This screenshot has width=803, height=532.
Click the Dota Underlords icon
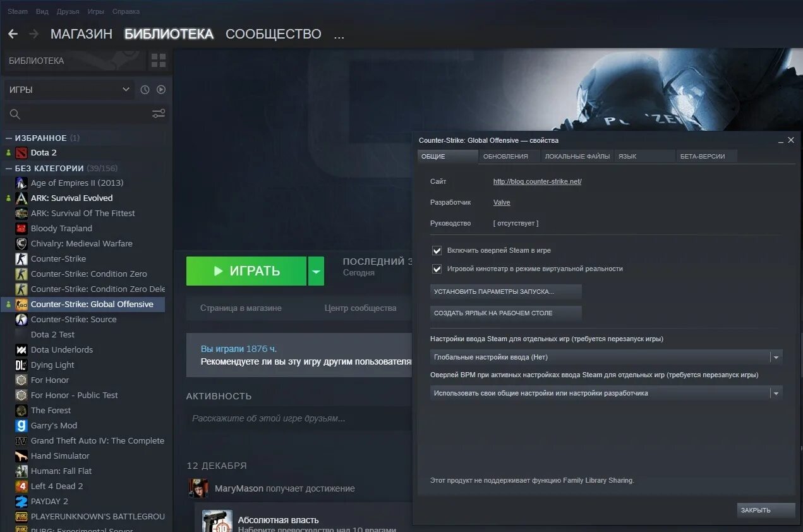[x=21, y=349]
